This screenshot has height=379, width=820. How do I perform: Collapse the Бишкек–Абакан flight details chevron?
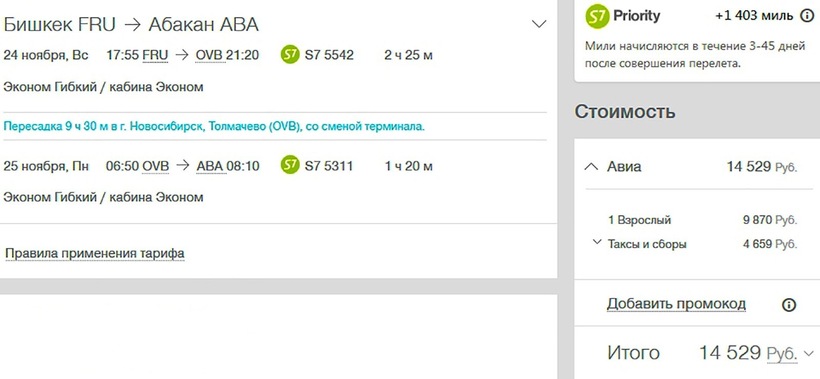point(539,24)
